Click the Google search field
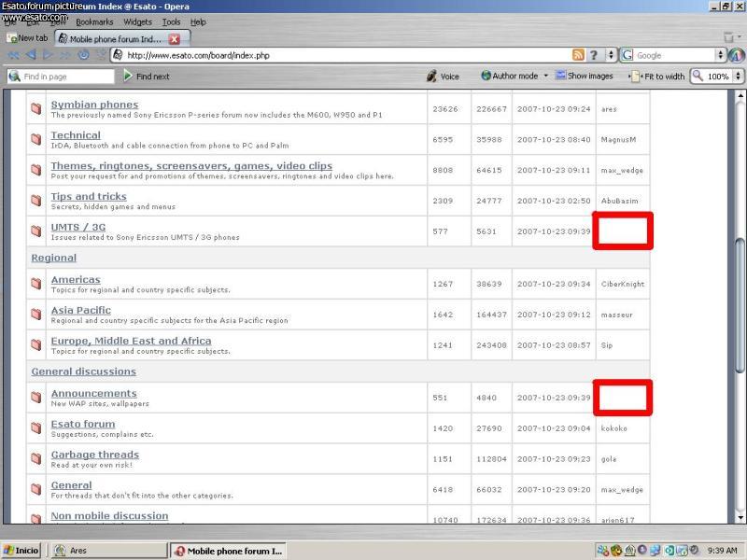The image size is (747, 560). click(x=674, y=55)
